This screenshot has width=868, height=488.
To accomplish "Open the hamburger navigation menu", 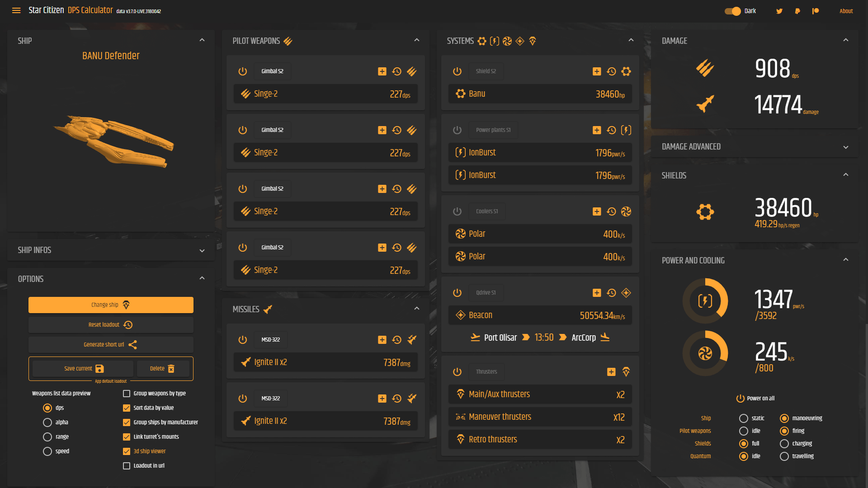I will [x=16, y=10].
